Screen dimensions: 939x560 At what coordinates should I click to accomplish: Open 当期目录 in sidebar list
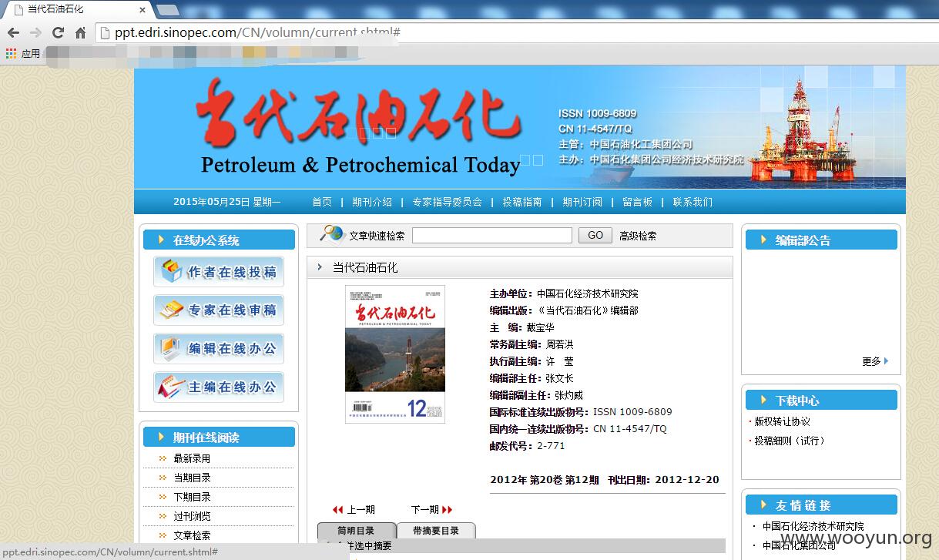click(192, 478)
